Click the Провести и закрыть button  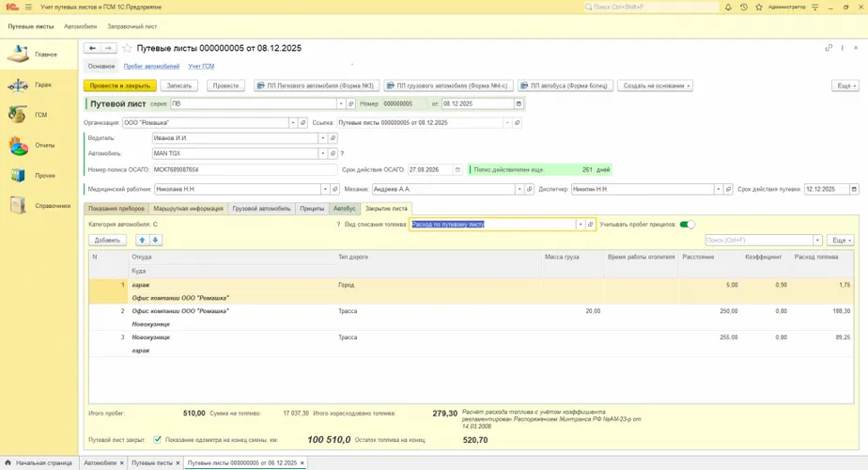pos(121,86)
